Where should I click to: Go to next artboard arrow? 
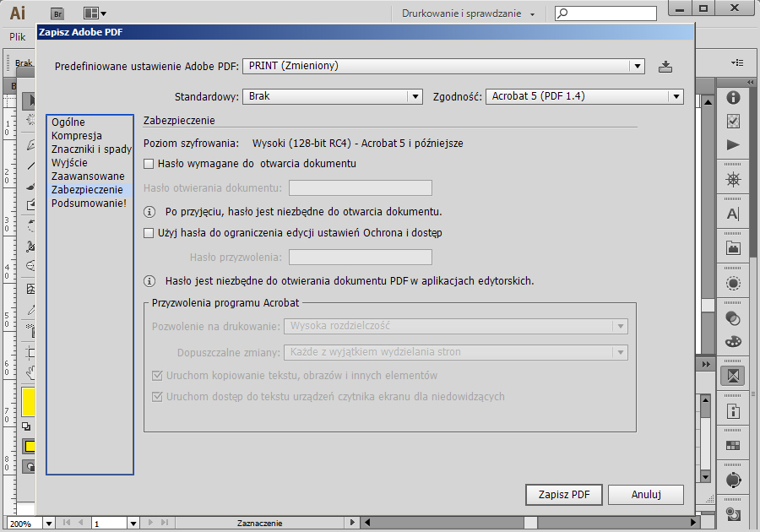click(x=150, y=523)
